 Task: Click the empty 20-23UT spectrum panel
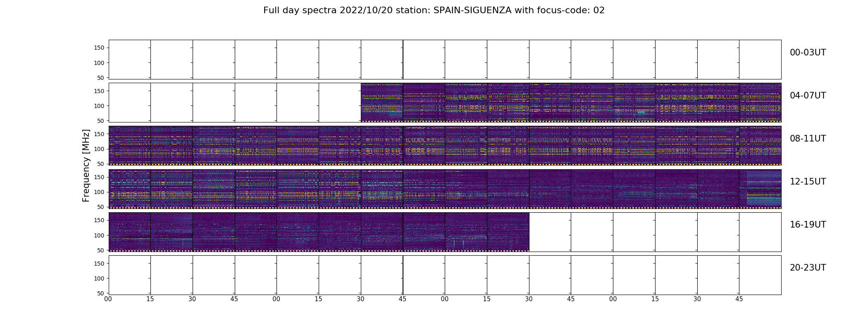[445, 275]
